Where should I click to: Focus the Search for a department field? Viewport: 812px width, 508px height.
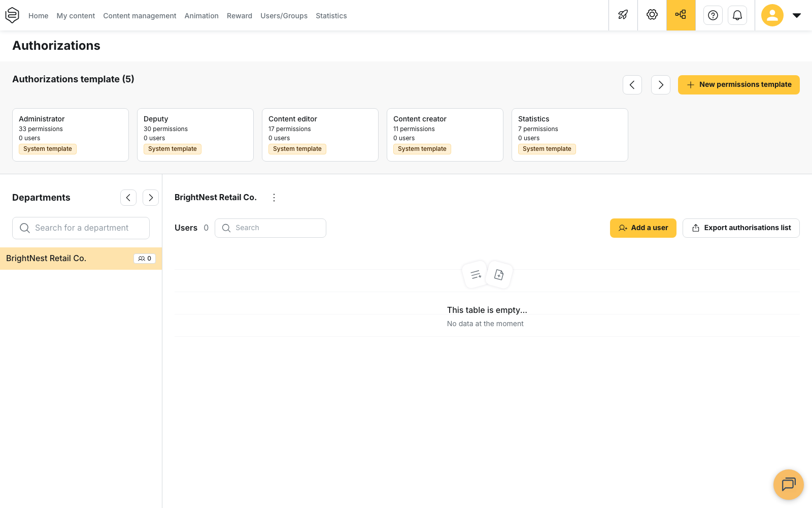(81, 228)
